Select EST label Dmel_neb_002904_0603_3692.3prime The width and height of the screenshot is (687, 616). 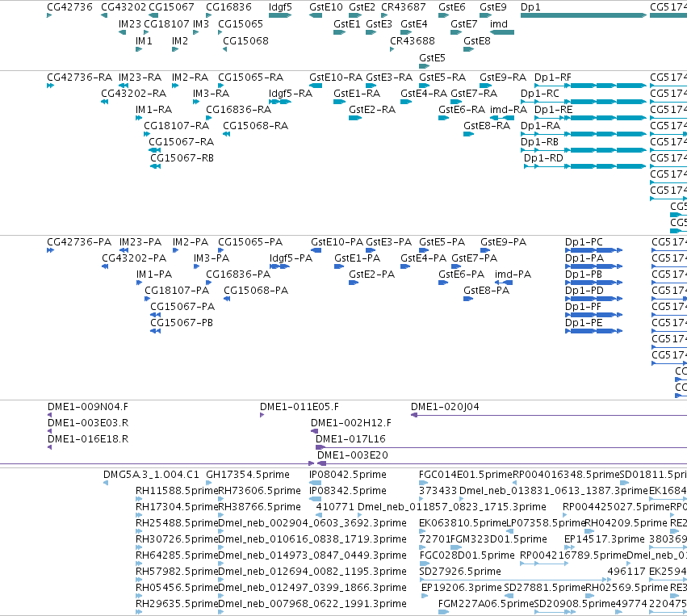[x=312, y=523]
